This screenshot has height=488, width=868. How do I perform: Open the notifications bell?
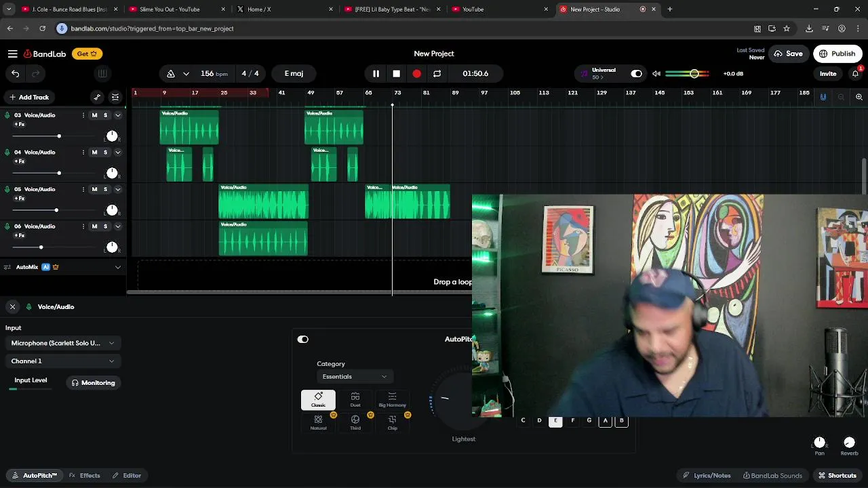pos(856,73)
